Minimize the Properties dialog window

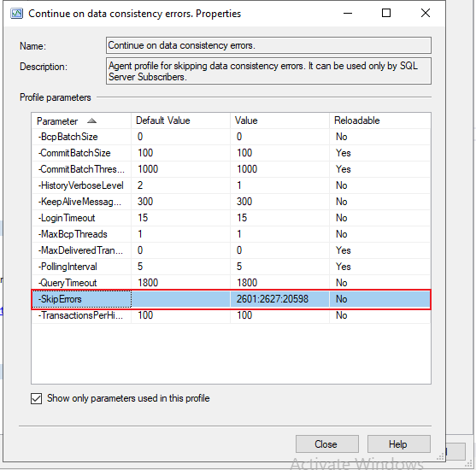[348, 14]
